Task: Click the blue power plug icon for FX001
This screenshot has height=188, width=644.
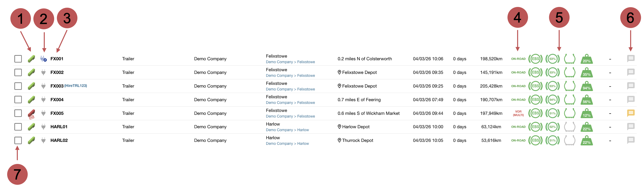Action: tap(43, 59)
